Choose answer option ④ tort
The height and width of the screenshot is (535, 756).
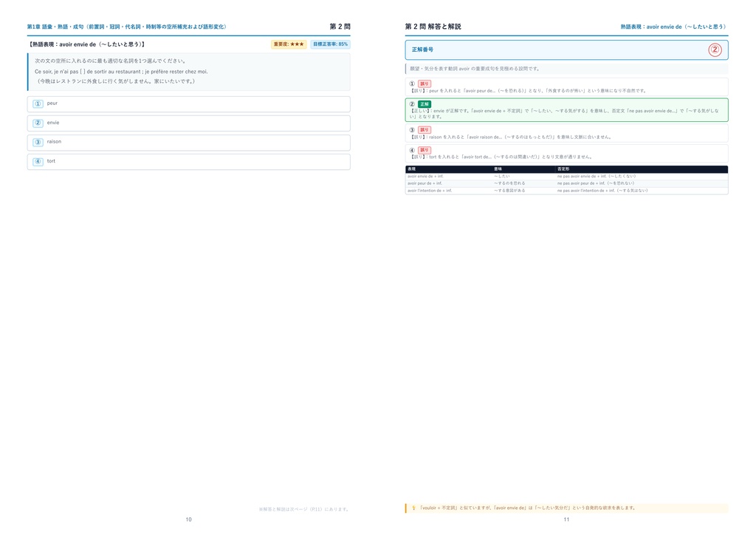tap(188, 162)
